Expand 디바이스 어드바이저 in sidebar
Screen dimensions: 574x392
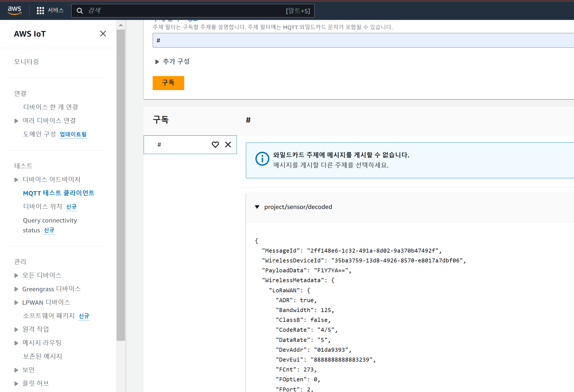coord(16,180)
